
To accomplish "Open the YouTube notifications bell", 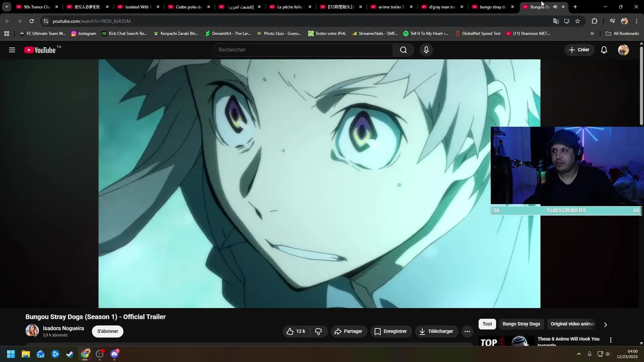I will (604, 50).
